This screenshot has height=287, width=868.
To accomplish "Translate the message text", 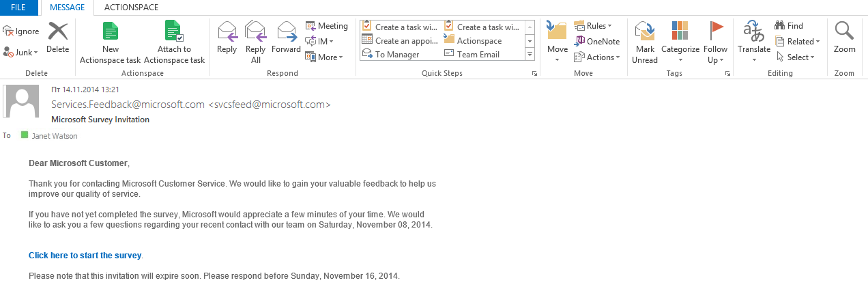I will pyautogui.click(x=754, y=42).
